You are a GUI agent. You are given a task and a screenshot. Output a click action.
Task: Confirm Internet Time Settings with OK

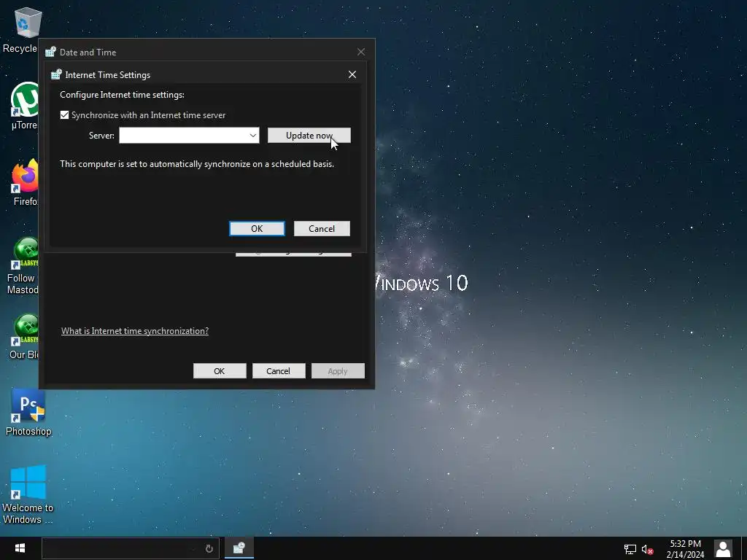(x=257, y=228)
